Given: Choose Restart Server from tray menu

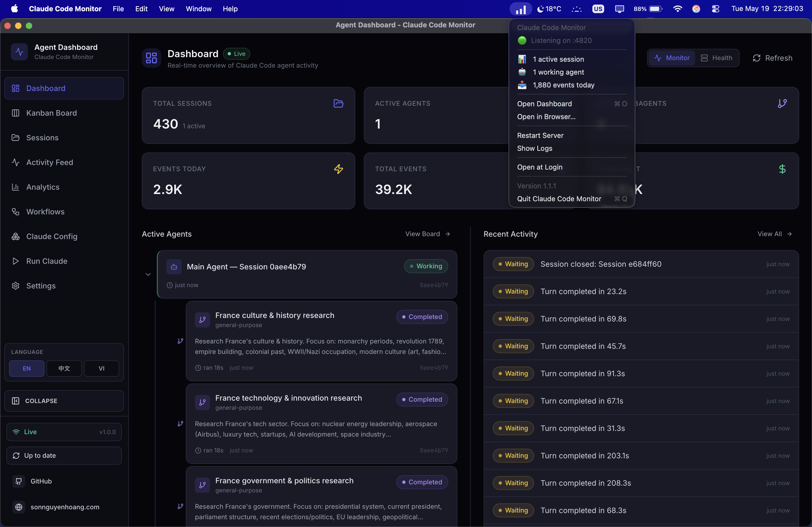Looking at the screenshot, I should click(x=571, y=135).
